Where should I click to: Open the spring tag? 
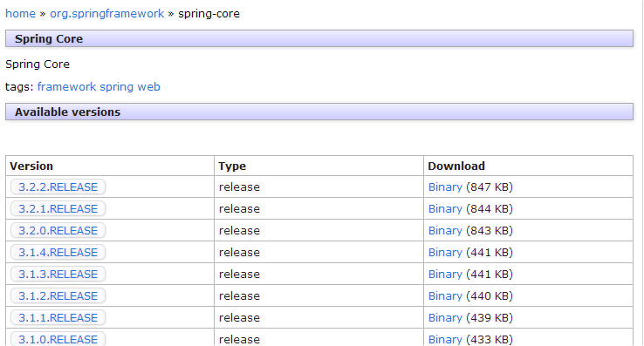point(117,87)
